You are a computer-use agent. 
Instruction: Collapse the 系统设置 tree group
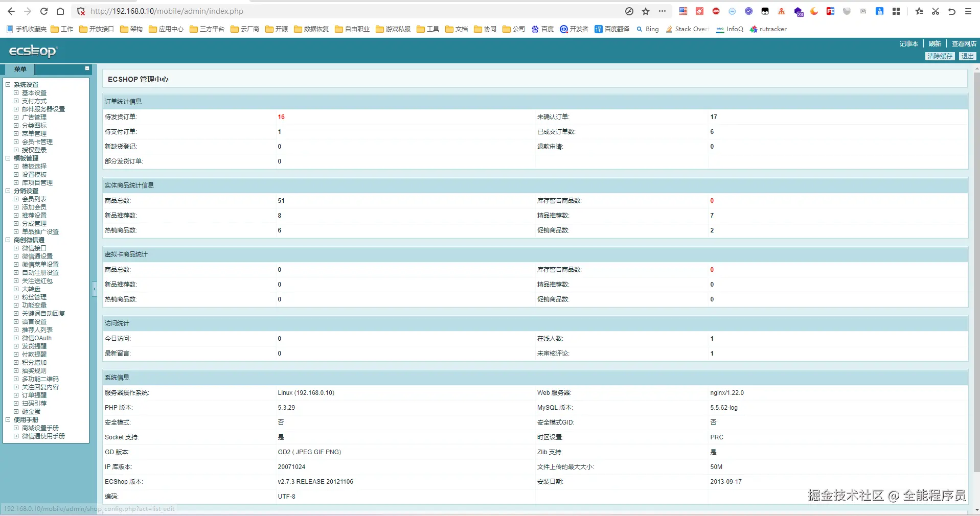click(x=8, y=85)
